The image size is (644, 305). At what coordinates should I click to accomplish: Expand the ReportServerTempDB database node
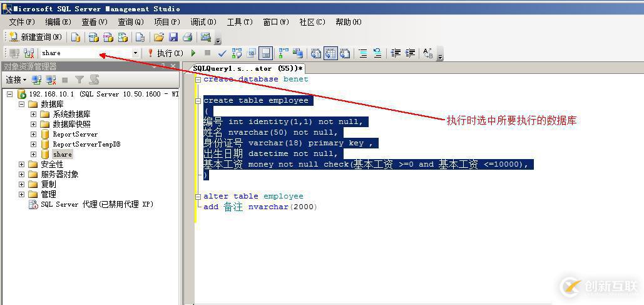pyautogui.click(x=33, y=144)
